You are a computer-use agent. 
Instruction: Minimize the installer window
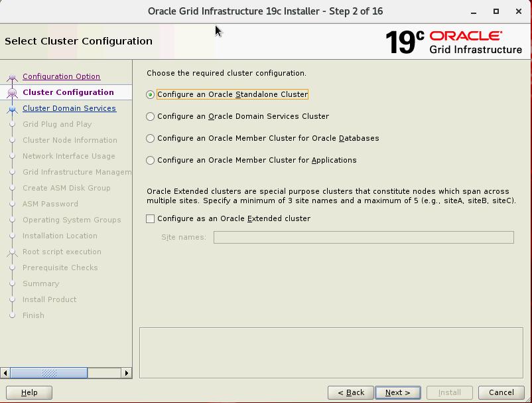click(473, 11)
